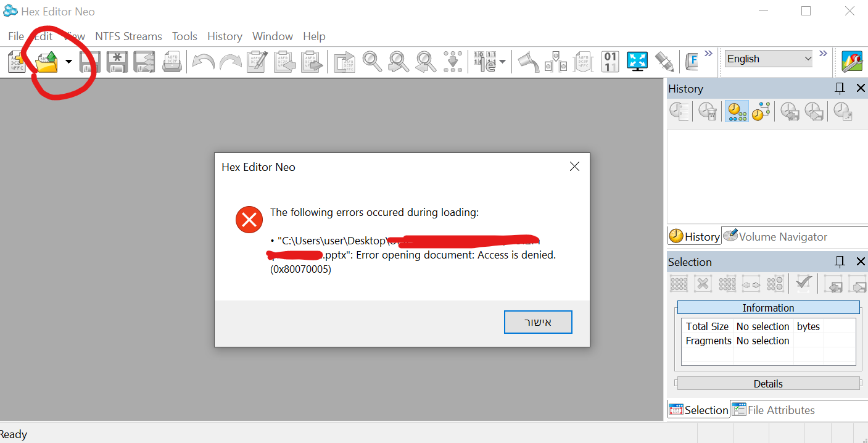868x443 pixels.
Task: Open the History menu
Action: click(225, 36)
